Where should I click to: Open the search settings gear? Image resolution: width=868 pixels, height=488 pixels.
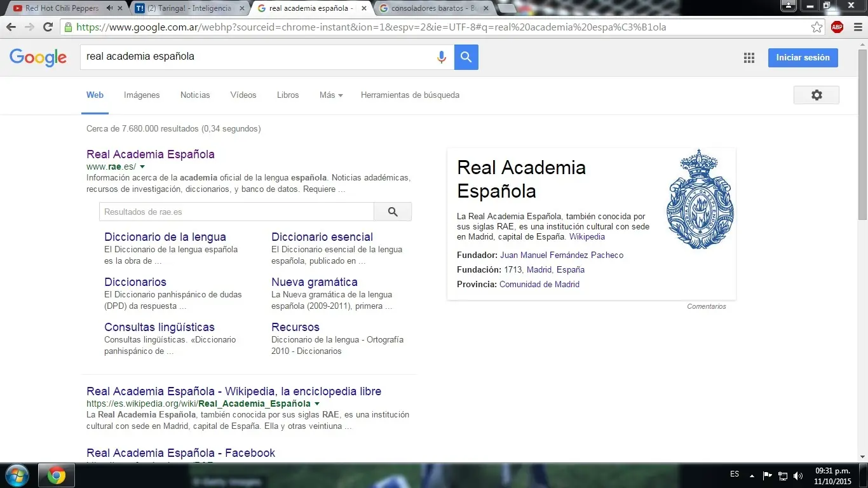(817, 95)
